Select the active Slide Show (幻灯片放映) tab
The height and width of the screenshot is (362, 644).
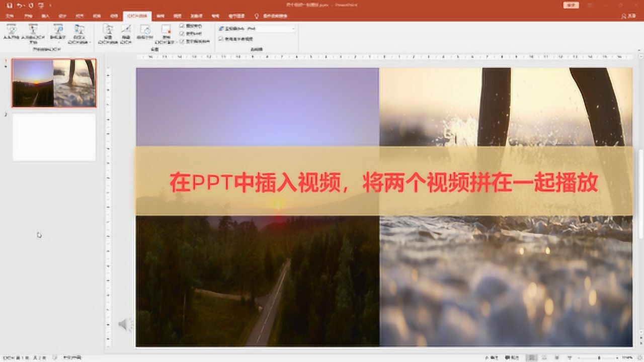[137, 16]
